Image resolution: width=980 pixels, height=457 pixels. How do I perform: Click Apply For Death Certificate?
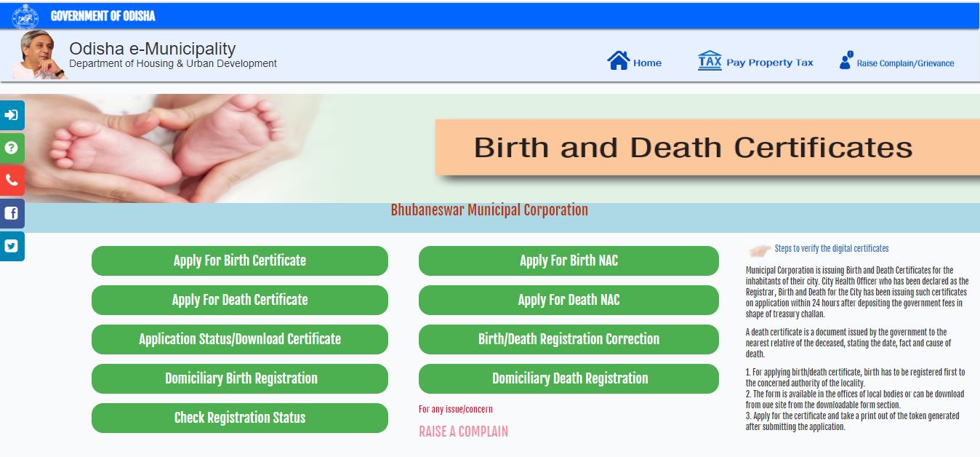click(x=240, y=300)
